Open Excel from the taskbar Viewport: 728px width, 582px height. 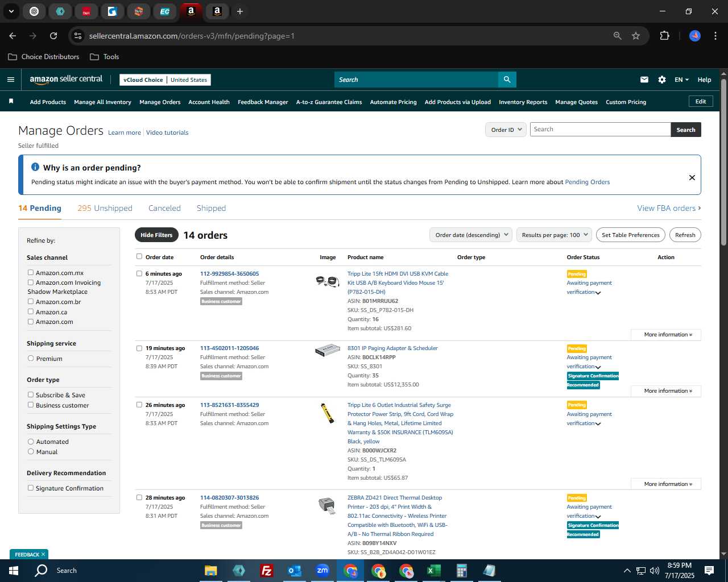[x=433, y=571]
